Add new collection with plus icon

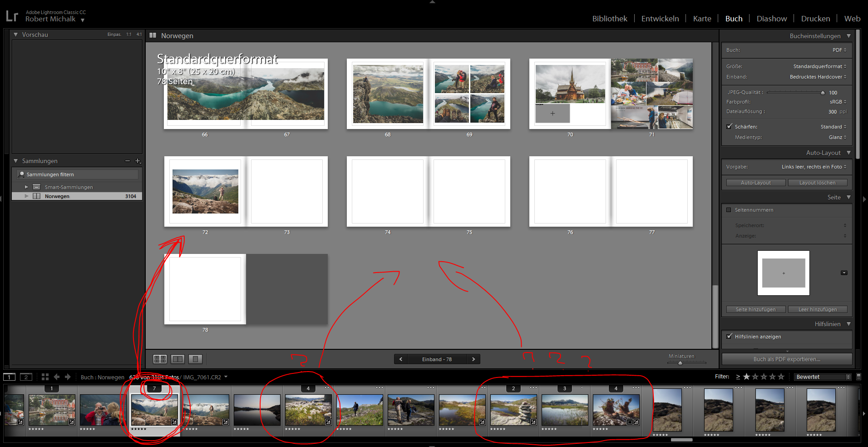coord(138,161)
